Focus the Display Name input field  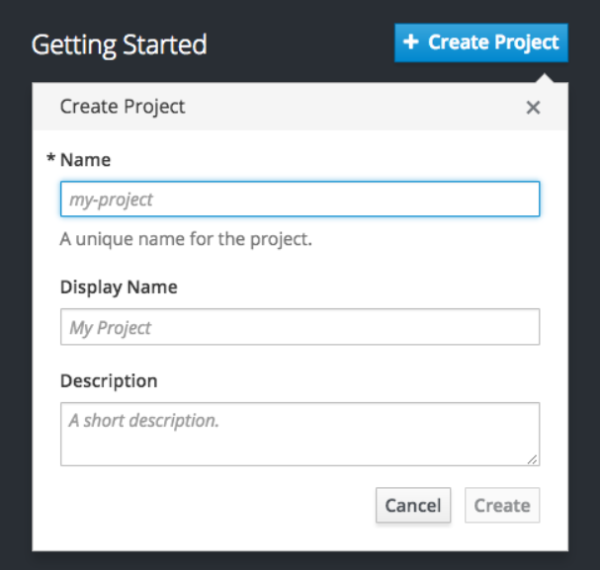point(300,327)
